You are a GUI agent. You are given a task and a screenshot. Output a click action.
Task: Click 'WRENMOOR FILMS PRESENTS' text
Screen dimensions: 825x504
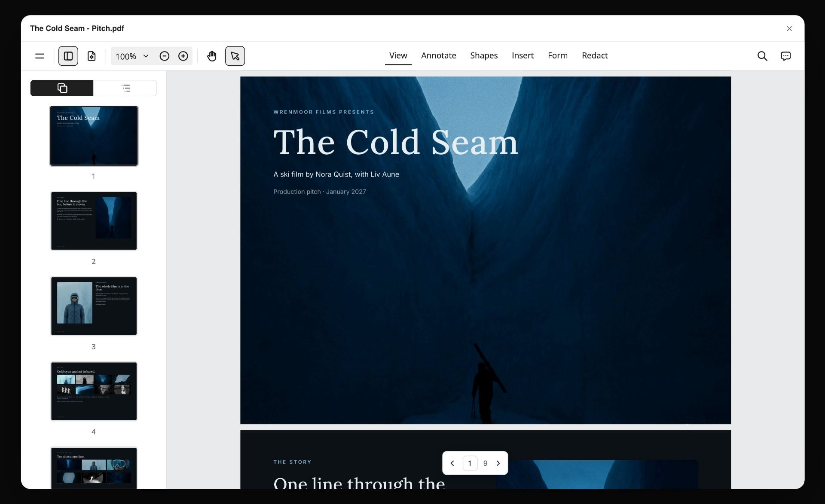point(324,112)
